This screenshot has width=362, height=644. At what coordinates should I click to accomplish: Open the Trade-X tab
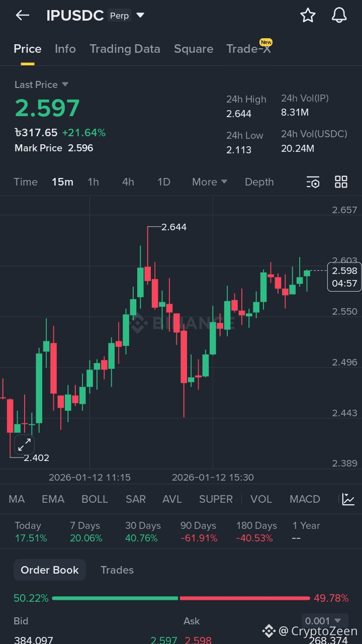coord(248,49)
